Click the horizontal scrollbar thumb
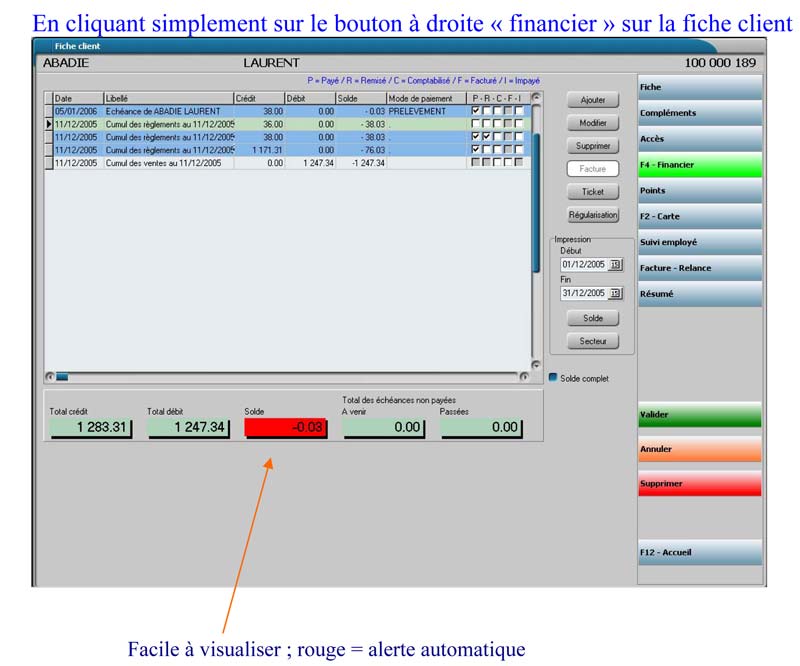This screenshot has height=666, width=800. pyautogui.click(x=62, y=377)
